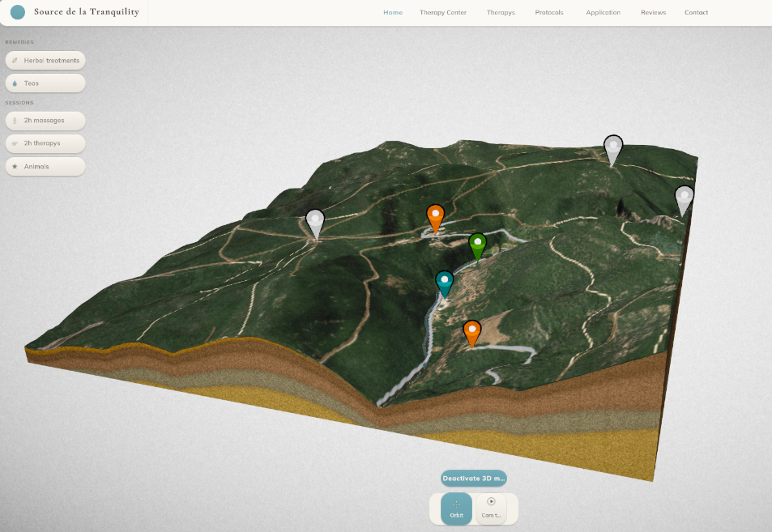Screen dimensions: 772x532
Task: Select the orange pin next to the green pin
Action: coord(435,218)
